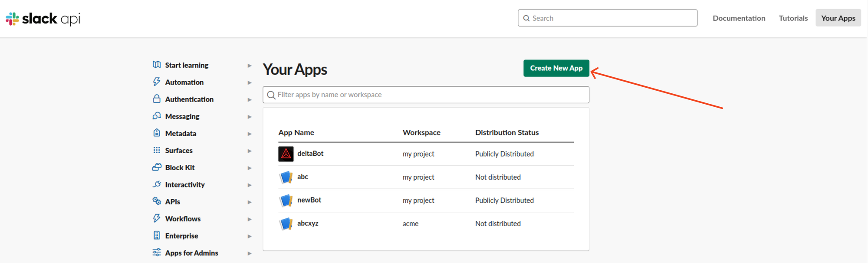Click the deltaBot app icon

coord(286,154)
